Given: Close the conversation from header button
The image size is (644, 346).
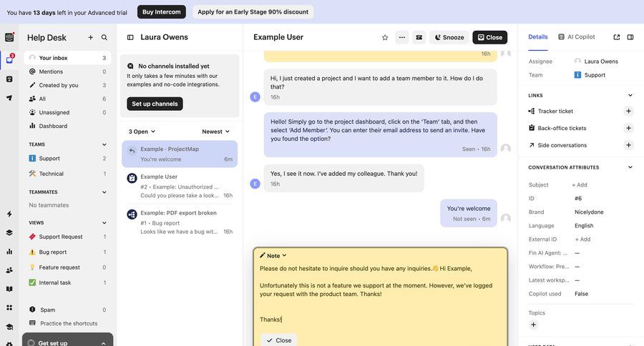Looking at the screenshot, I should (490, 37).
